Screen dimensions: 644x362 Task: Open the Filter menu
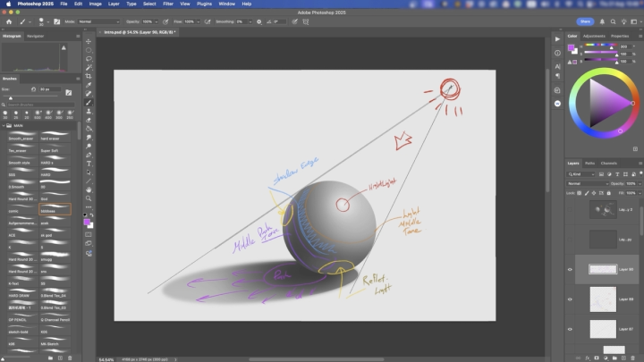coord(168,4)
